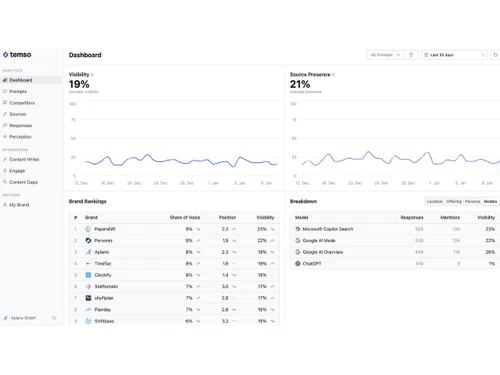Click the shyftplan brand name
Screen dimensions: 500x375
click(x=104, y=298)
